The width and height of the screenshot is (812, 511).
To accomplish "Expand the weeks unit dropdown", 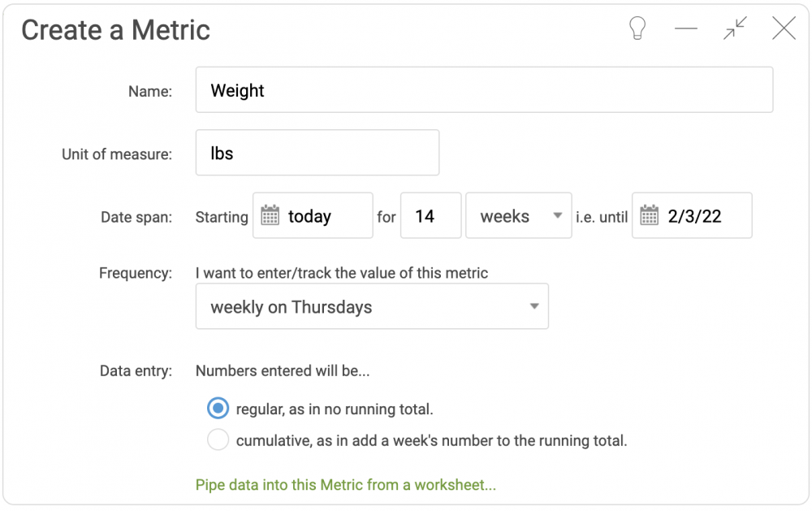I will (518, 215).
